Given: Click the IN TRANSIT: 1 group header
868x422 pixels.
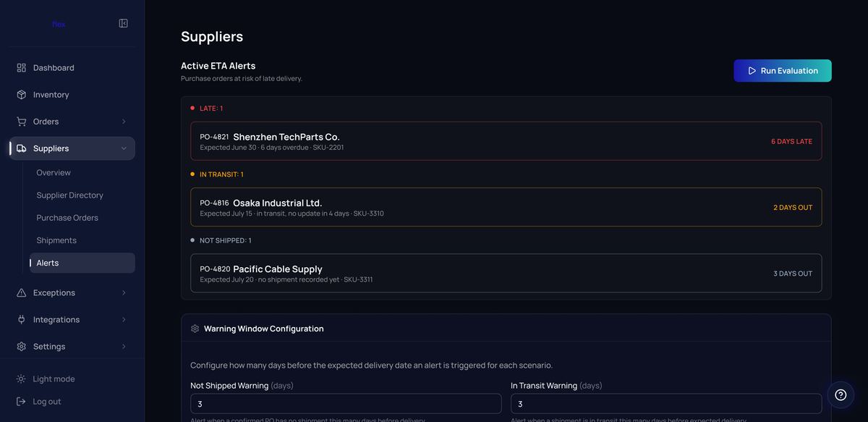Looking at the screenshot, I should coord(221,174).
